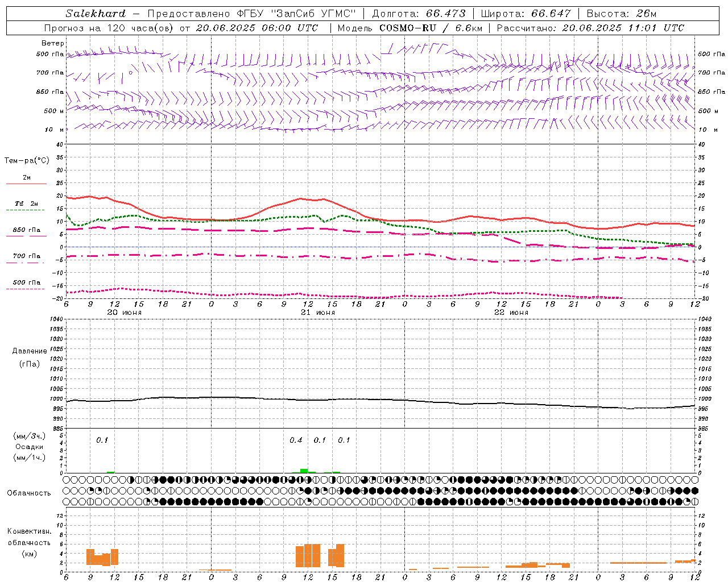Click the latitude value Широта: 66.647
Screen dimensions: 728x582
[526, 14]
